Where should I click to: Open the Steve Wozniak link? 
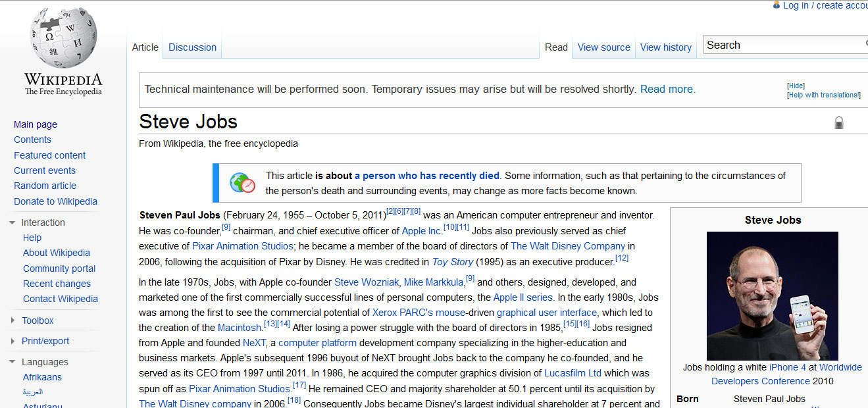(x=367, y=282)
